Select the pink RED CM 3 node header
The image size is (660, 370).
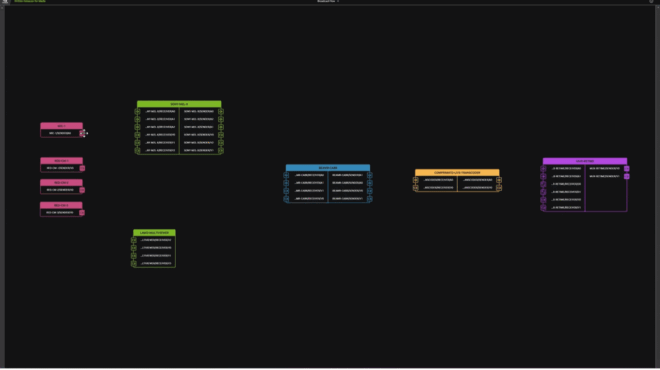click(61, 205)
